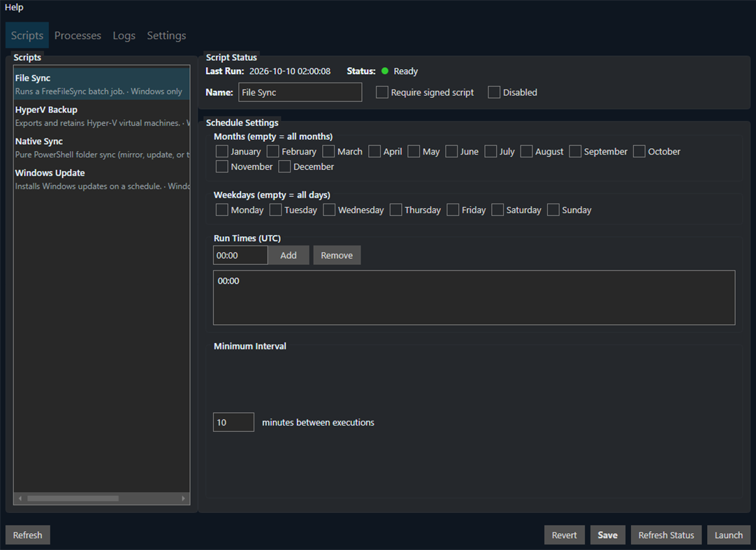Click the minutes between executions field
The image size is (756, 550).
click(x=233, y=422)
